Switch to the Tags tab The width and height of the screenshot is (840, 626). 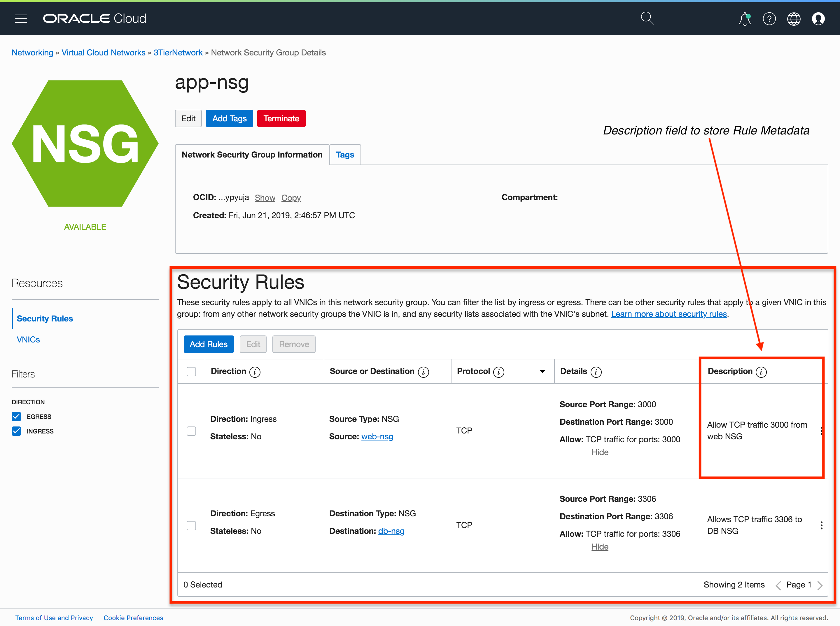[345, 155]
